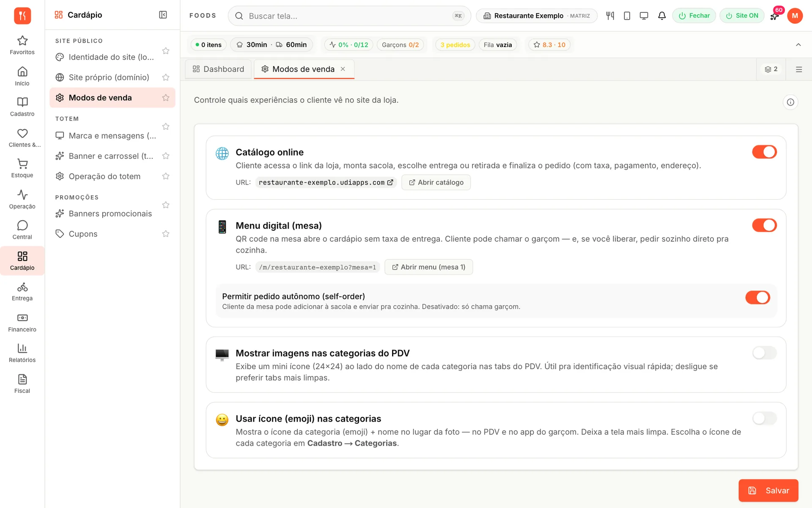Viewport: 812px width, 508px height.
Task: Open the Estoque section
Action: tap(22, 168)
